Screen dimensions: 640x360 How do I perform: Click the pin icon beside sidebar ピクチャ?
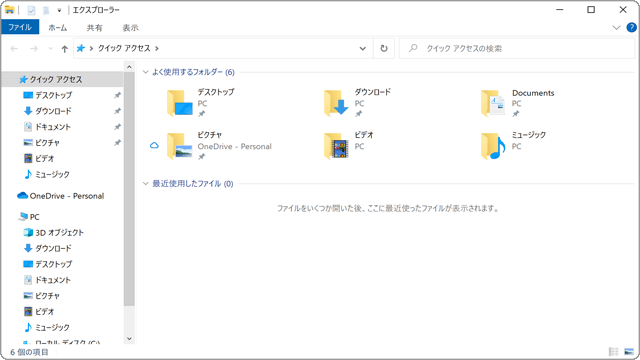118,143
